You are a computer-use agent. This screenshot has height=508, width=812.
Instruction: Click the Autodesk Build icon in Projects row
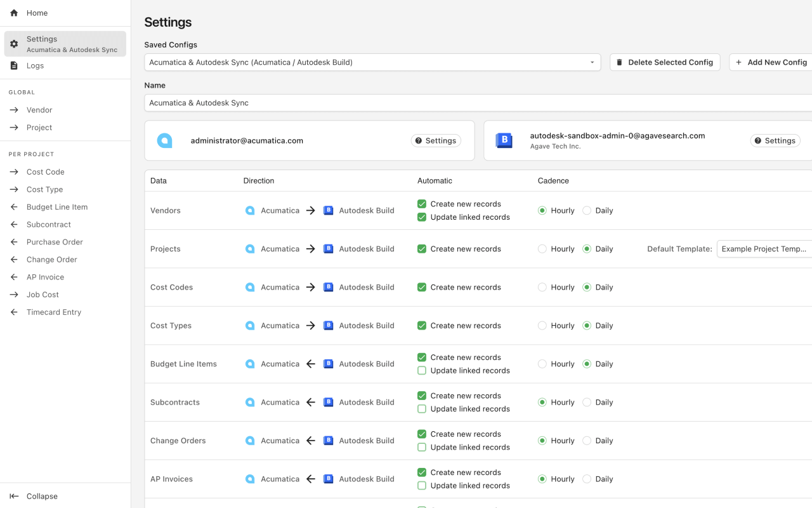click(328, 249)
